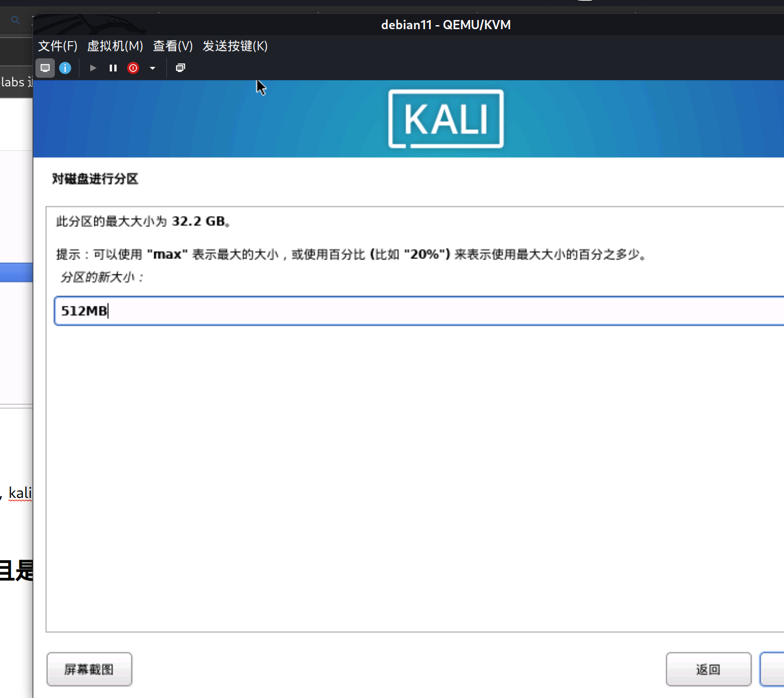Image resolution: width=784 pixels, height=698 pixels.
Task: Click the 32.2 GB maximum size text
Action: 198,221
